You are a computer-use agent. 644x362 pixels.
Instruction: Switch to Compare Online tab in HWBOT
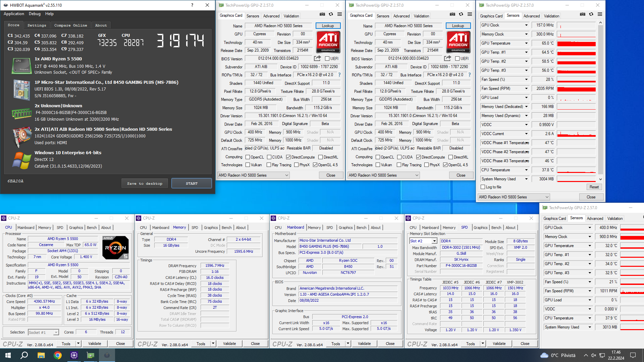pos(70,25)
